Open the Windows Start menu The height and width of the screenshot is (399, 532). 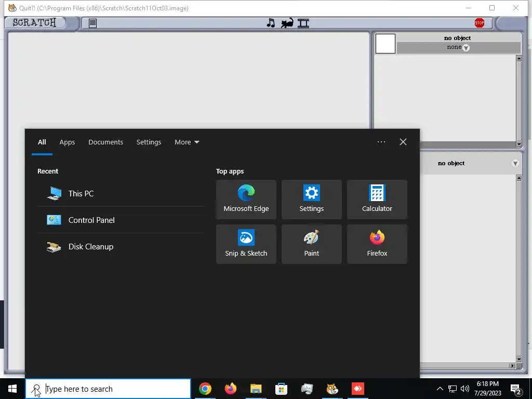coord(12,389)
